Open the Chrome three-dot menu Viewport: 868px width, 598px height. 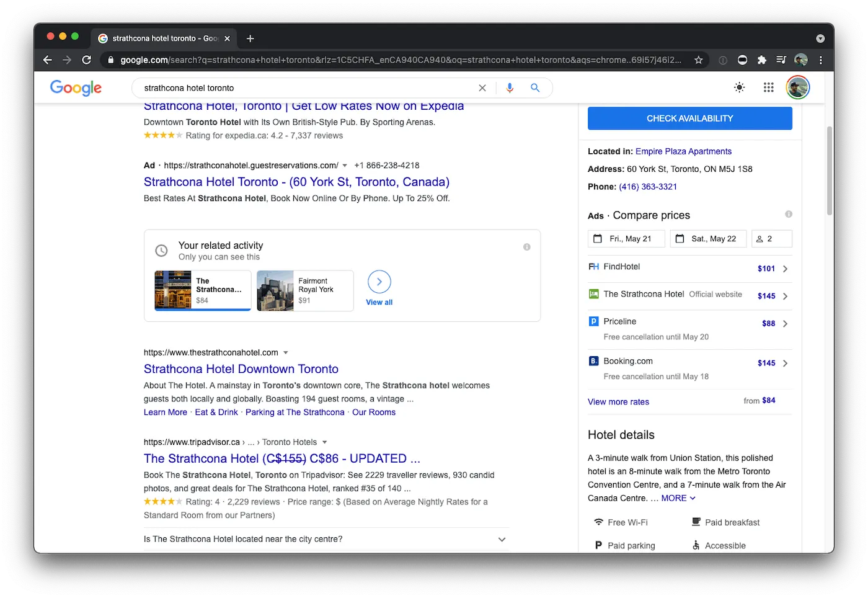pyautogui.click(x=821, y=60)
